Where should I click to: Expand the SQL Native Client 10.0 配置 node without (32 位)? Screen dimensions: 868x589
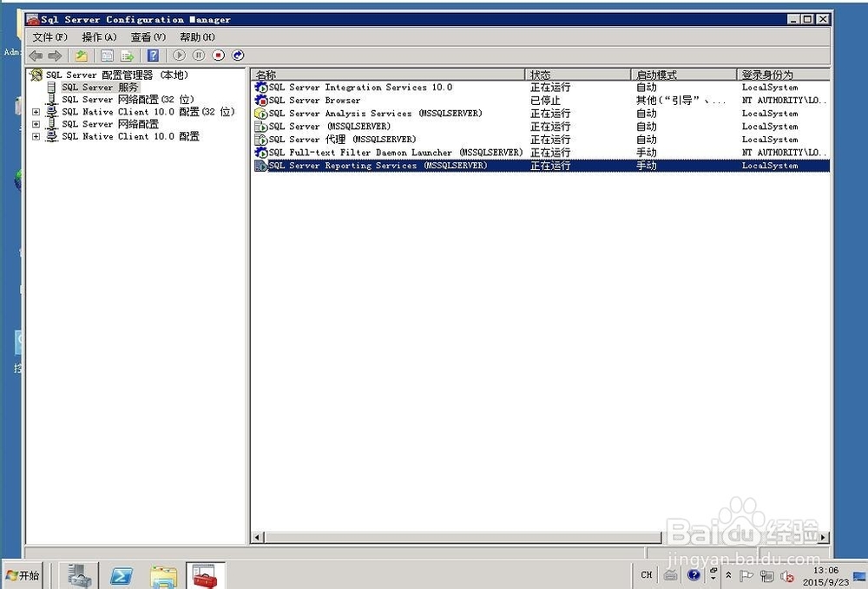pos(36,136)
